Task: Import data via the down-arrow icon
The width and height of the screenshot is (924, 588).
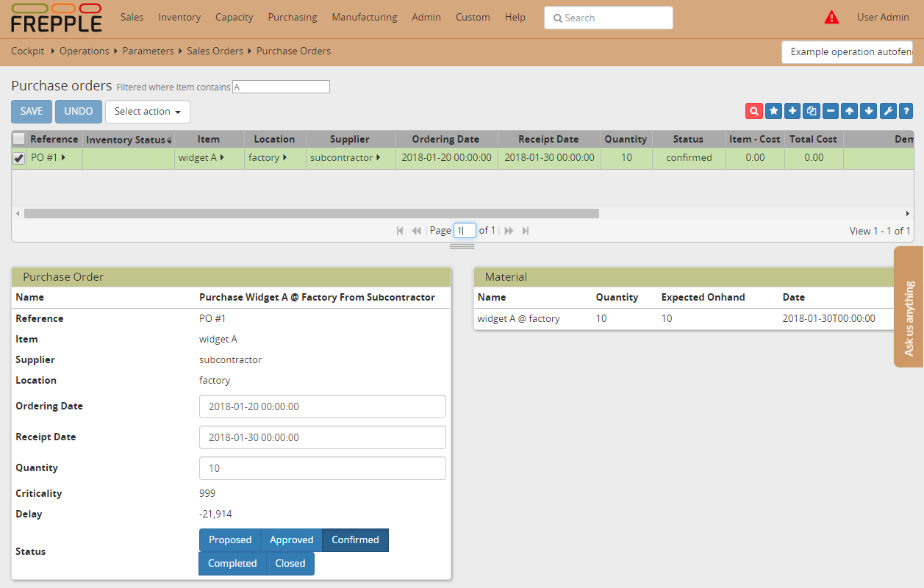Action: click(868, 110)
